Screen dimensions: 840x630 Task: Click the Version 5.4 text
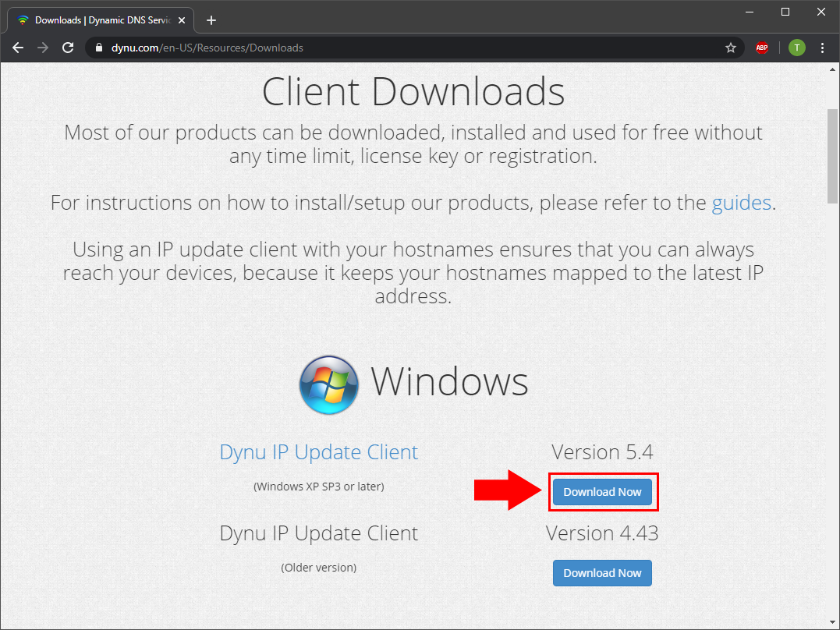(602, 452)
